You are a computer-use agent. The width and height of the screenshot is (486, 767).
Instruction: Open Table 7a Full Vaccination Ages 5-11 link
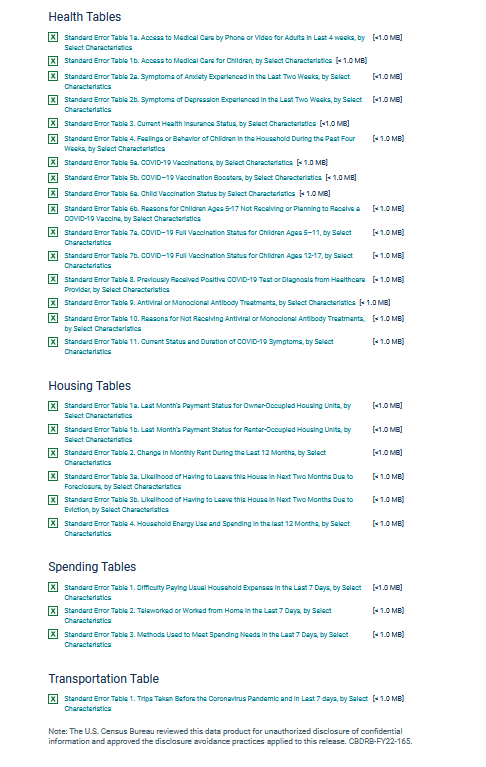[x=208, y=238]
